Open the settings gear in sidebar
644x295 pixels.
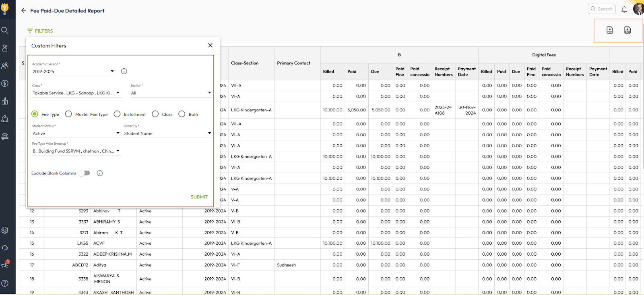tap(5, 230)
